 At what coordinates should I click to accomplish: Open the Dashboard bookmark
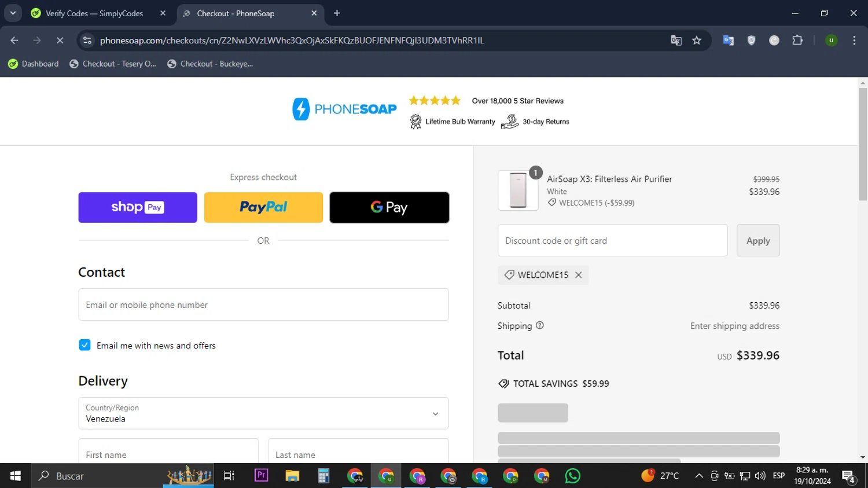(x=34, y=64)
